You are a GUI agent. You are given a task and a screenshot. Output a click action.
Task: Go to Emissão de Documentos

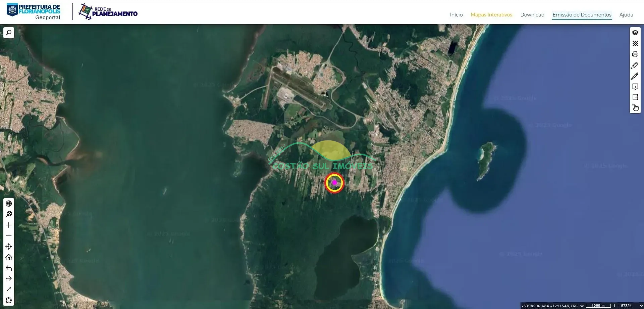tap(582, 15)
